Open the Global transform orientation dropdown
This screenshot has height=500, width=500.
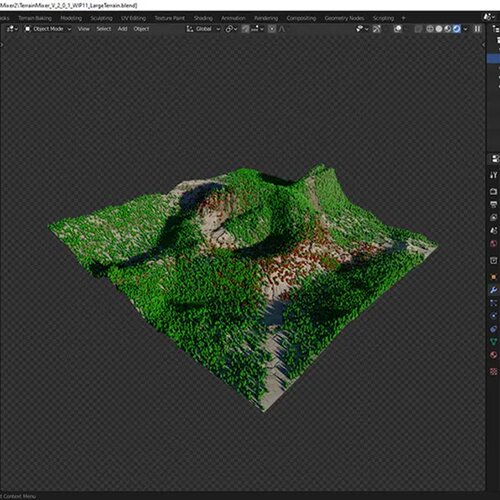click(203, 29)
